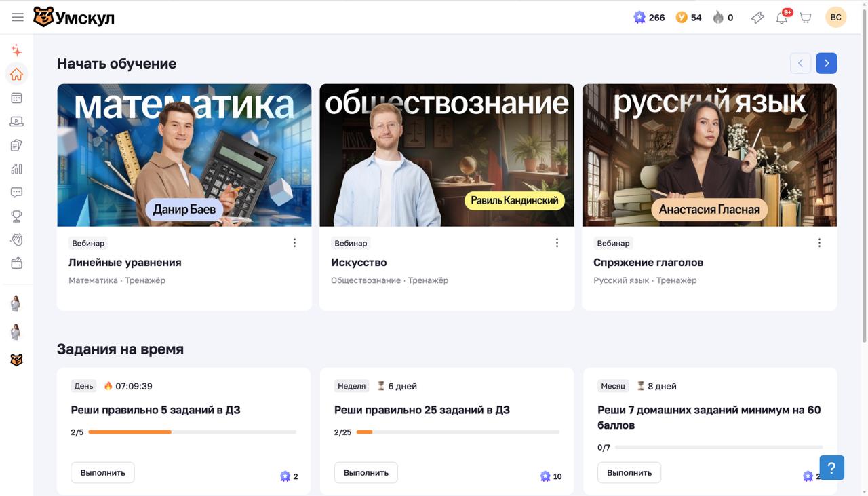The width and height of the screenshot is (868, 496).
Task: Click Выполнить for the monthly homework challenge
Action: click(x=629, y=473)
